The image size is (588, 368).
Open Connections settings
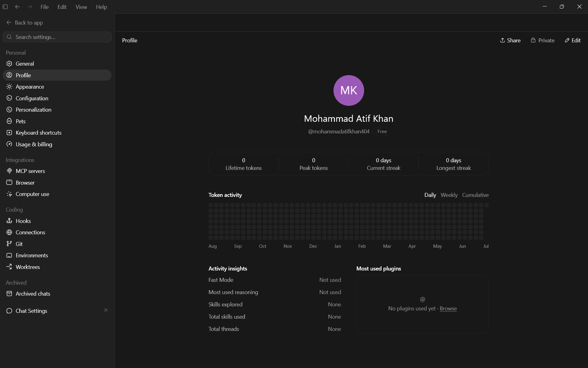point(57,232)
